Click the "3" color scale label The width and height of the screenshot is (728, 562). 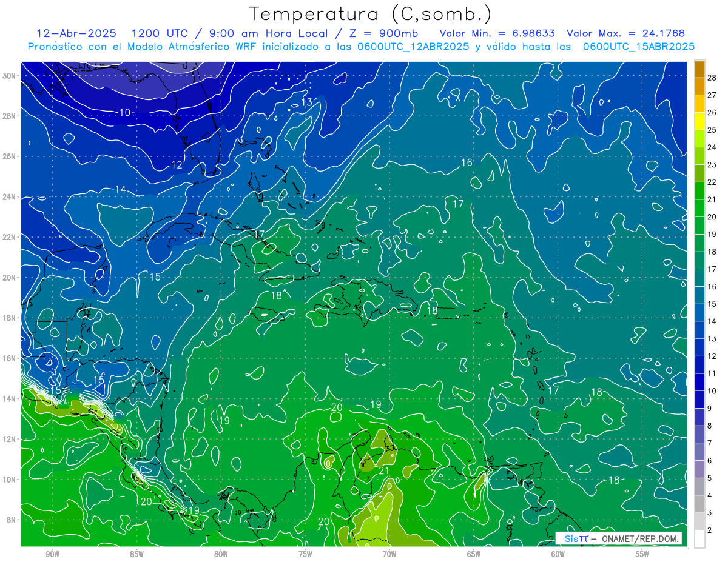pos(710,513)
